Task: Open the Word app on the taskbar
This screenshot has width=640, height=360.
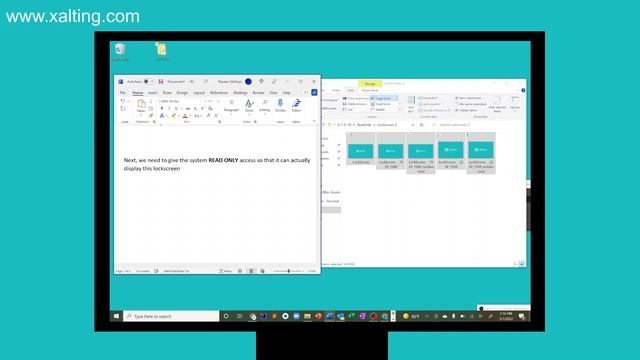Action: [329, 316]
